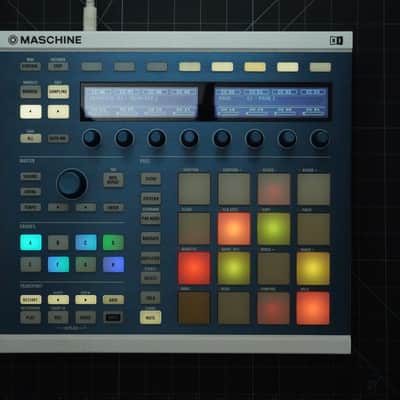Viewport: 400px width, 400px height.
Task: Tap the PAD MODE button
Action: 151,219
